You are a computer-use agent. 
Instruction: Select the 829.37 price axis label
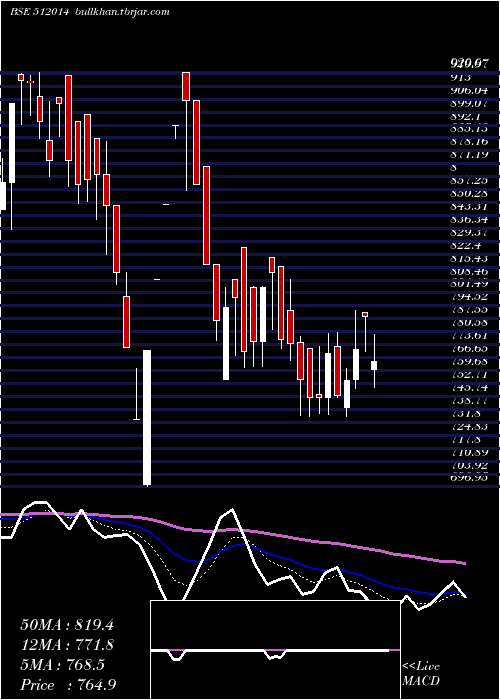[x=468, y=233]
